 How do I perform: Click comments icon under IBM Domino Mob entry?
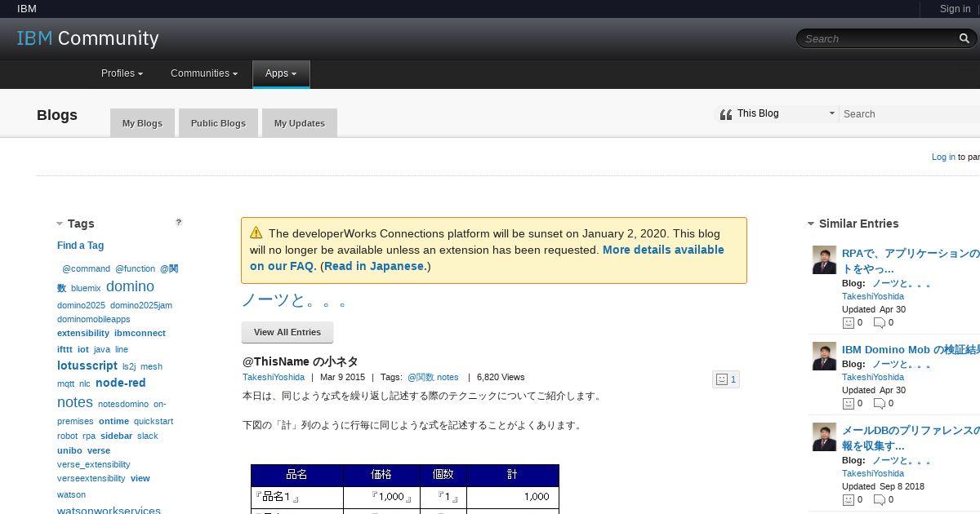[x=880, y=403]
